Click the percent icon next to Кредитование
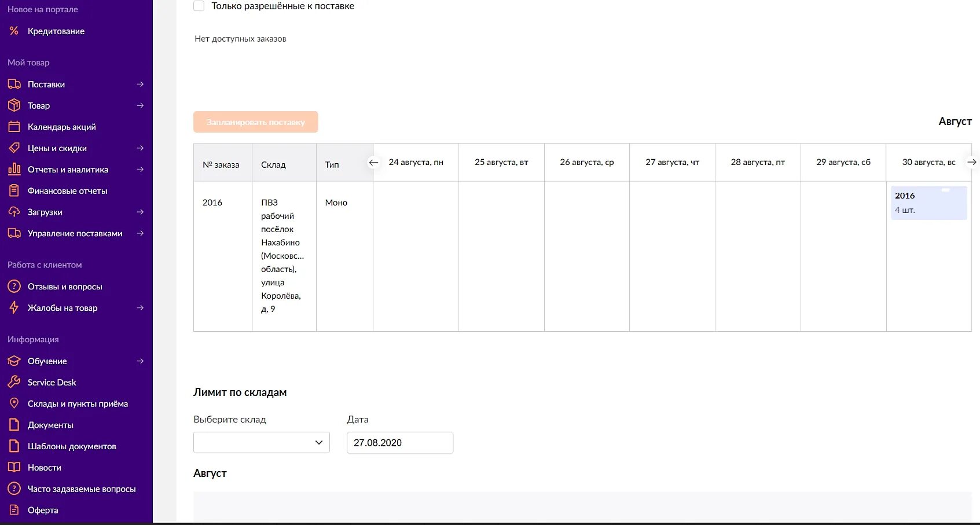The width and height of the screenshot is (980, 525). pyautogui.click(x=14, y=31)
